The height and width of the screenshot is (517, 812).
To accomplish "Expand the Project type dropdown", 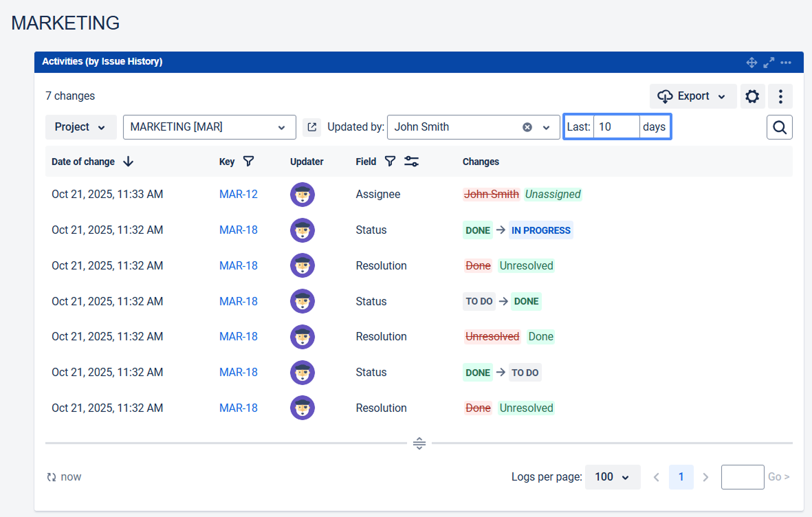I will (x=80, y=127).
